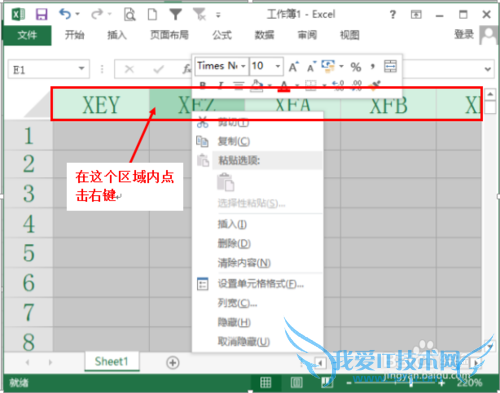Switch to the 公式 ribbon tab

pyautogui.click(x=222, y=35)
